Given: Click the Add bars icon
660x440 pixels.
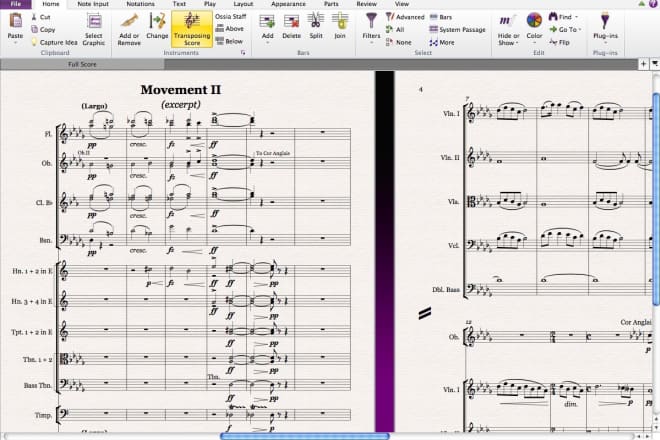Looking at the screenshot, I should tap(267, 22).
